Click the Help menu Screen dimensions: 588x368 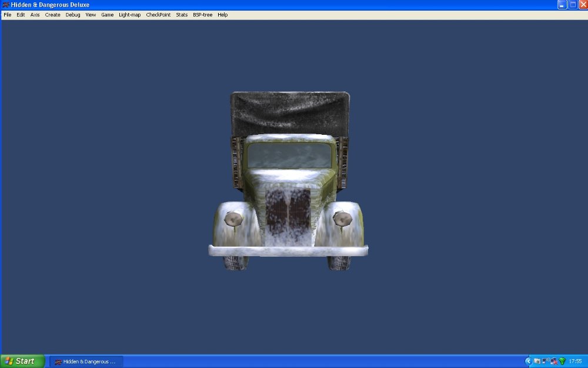(223, 15)
